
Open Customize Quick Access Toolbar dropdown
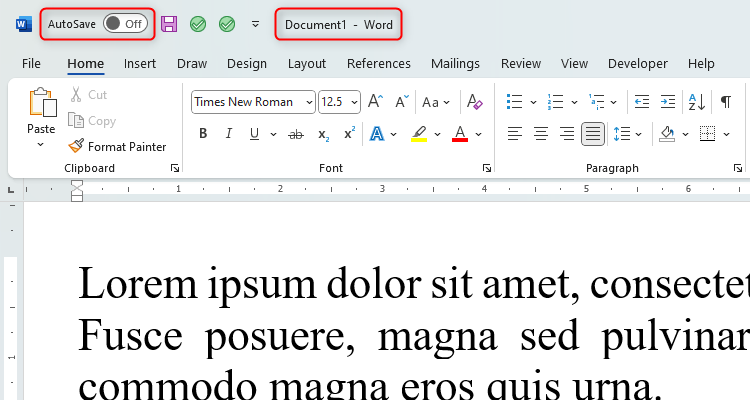(x=255, y=24)
